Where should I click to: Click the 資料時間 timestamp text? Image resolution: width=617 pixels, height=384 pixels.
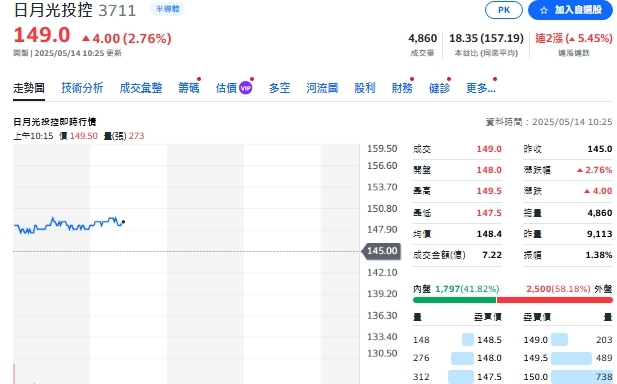(549, 122)
